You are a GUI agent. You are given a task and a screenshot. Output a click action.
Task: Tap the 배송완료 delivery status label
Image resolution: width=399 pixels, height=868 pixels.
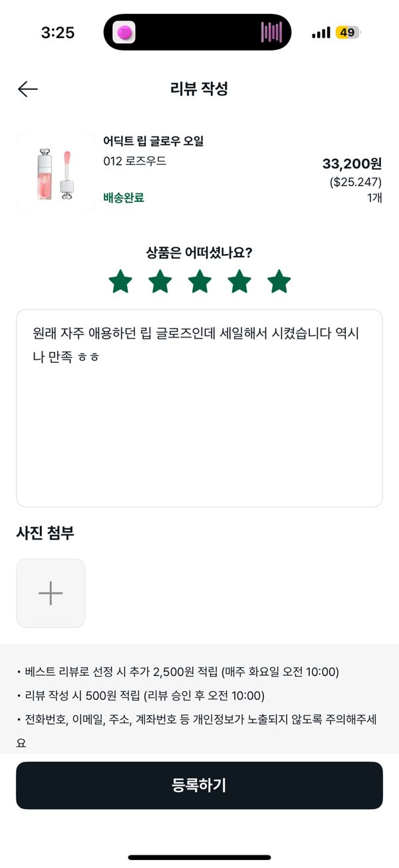click(124, 197)
